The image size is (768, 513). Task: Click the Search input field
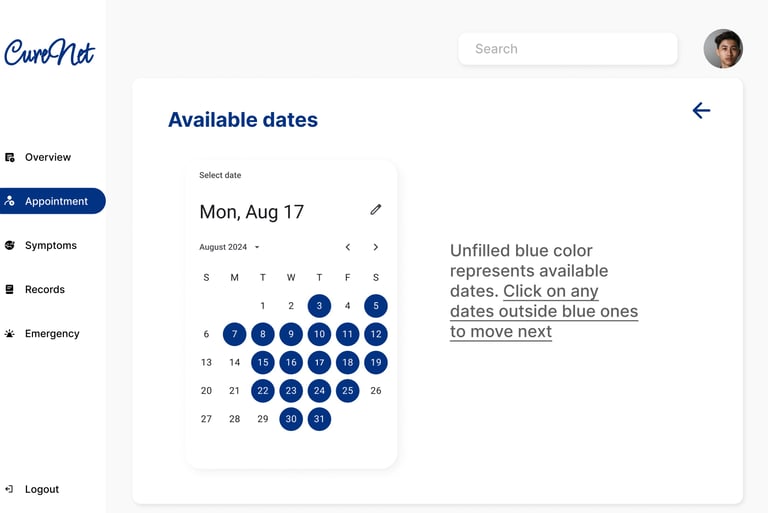coord(567,49)
